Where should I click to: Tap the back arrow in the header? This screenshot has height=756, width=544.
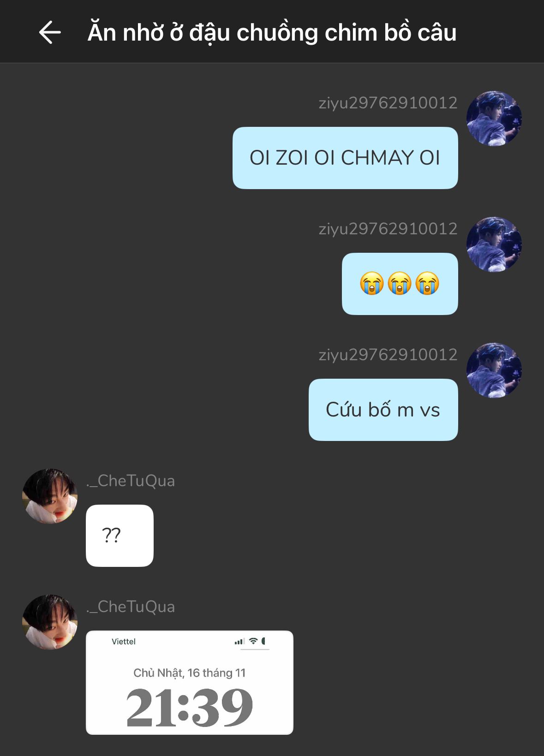50,32
